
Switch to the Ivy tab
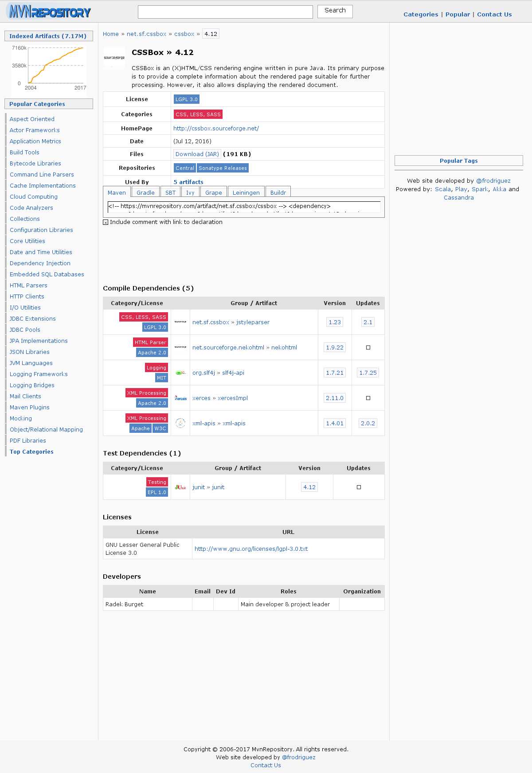(190, 192)
